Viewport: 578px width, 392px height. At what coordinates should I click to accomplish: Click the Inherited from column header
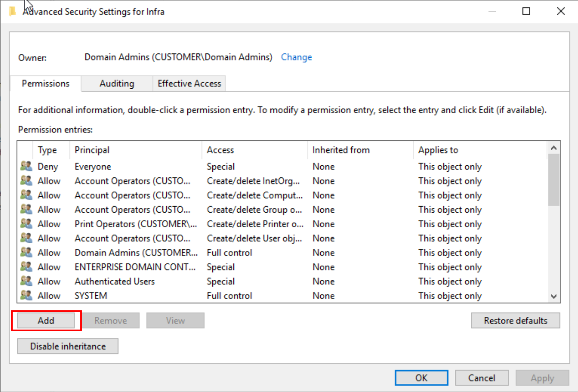[x=341, y=150]
